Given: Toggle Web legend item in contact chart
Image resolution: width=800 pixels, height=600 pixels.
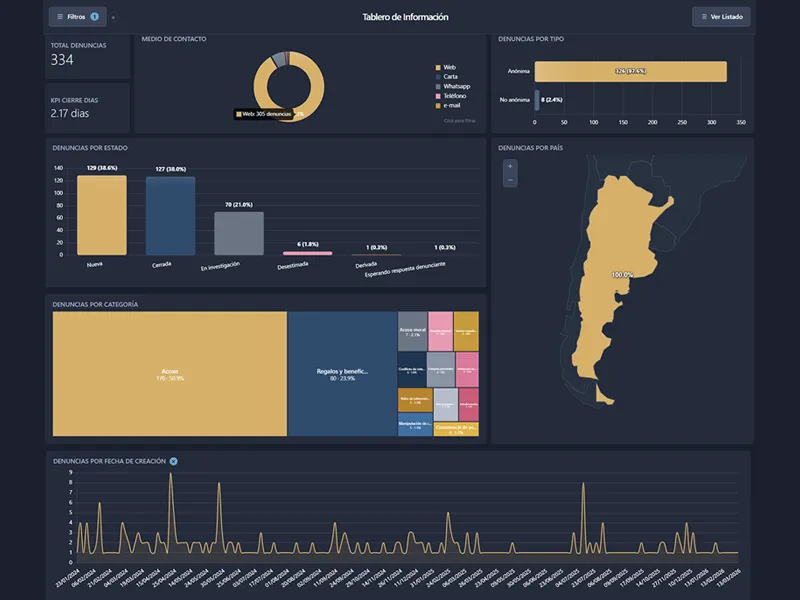Looking at the screenshot, I should click(x=449, y=66).
